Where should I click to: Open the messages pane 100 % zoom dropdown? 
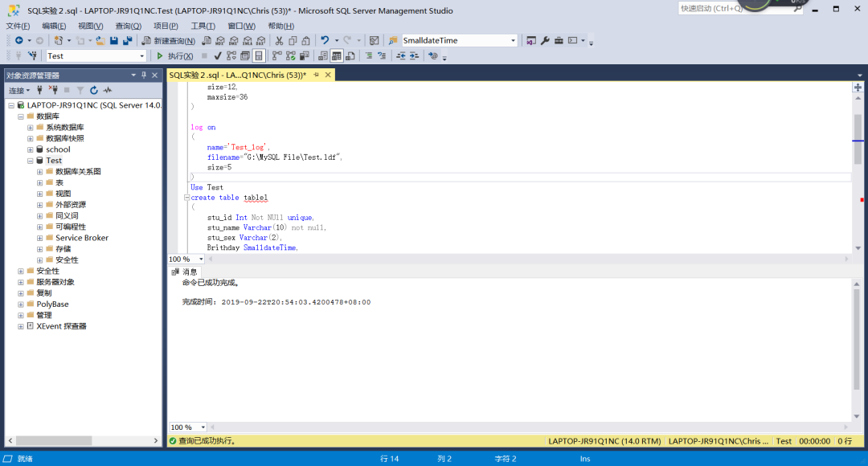pos(203,427)
